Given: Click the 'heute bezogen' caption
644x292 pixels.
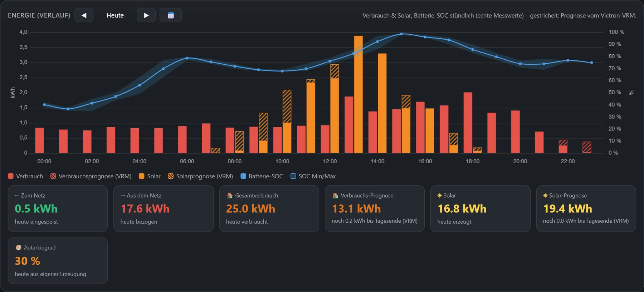Looking at the screenshot, I should tap(139, 222).
